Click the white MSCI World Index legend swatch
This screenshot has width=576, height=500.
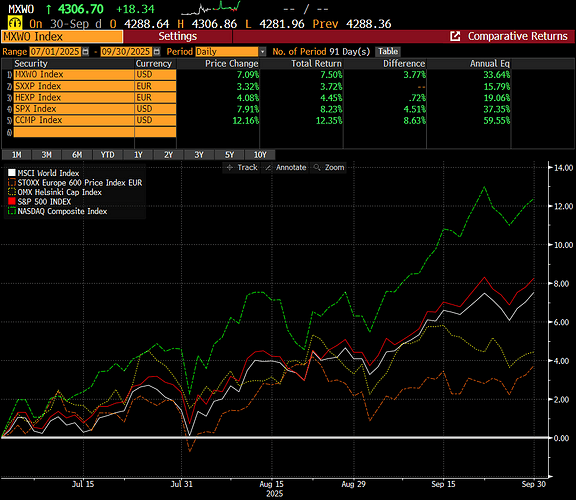(x=12, y=173)
